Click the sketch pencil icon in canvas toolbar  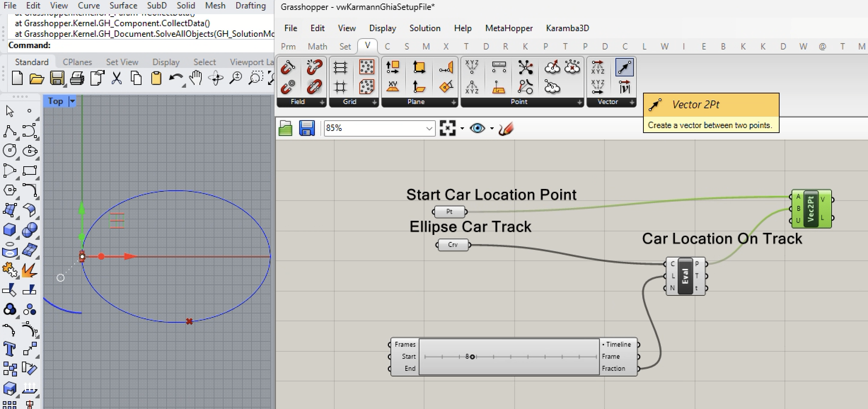(x=506, y=128)
